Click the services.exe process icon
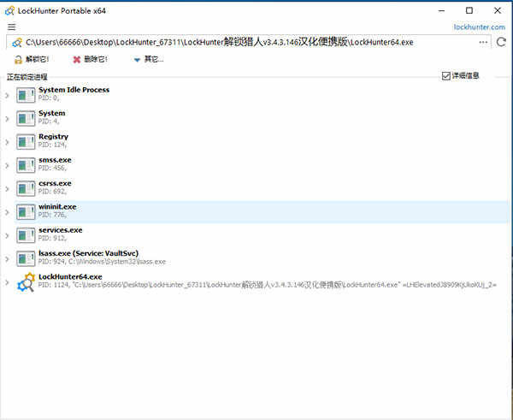 click(26, 236)
